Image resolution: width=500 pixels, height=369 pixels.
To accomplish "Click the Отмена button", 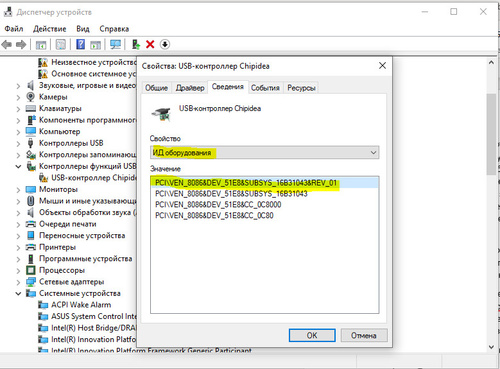I will click(364, 335).
